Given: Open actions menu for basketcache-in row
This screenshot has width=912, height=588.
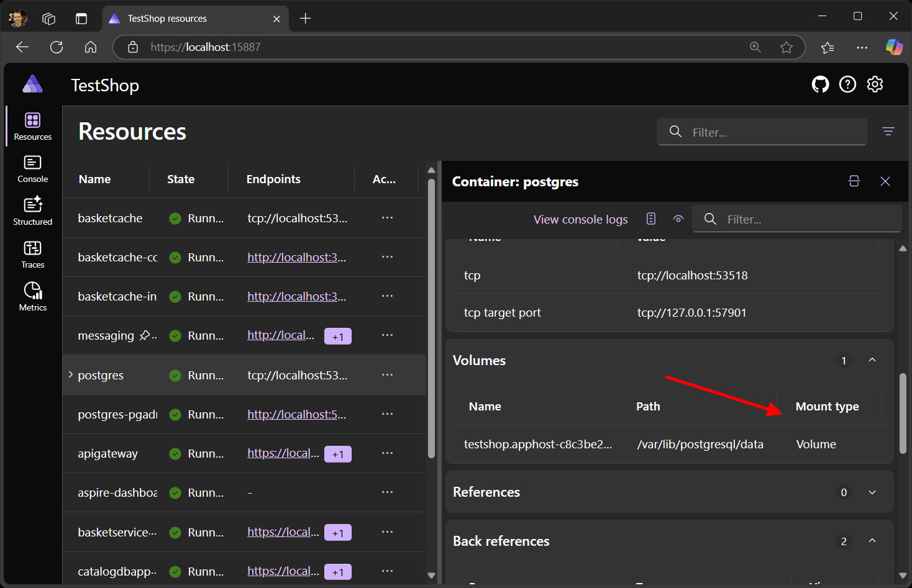Looking at the screenshot, I should (388, 296).
